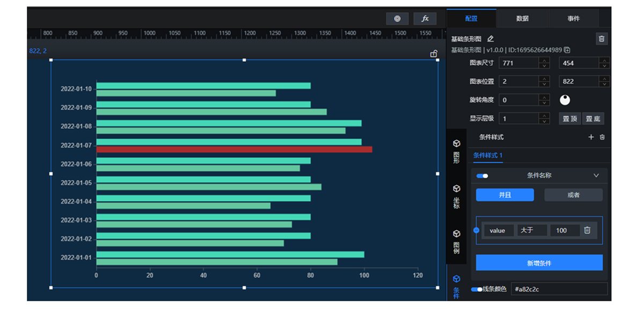This screenshot has height=310, width=644.
Task: Click the globe icon in top toolbar
Action: pyautogui.click(x=397, y=18)
